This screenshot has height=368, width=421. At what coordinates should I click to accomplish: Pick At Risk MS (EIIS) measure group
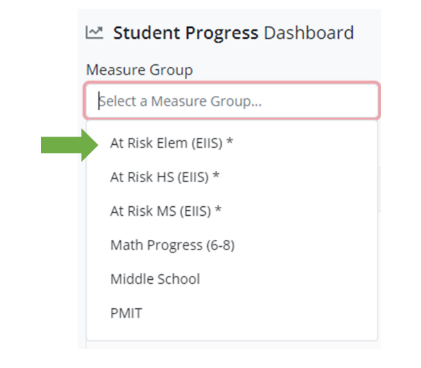(232, 211)
